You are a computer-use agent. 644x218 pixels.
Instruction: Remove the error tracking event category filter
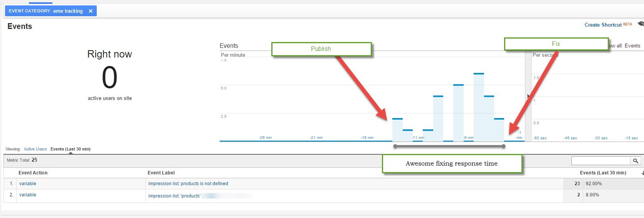coord(91,11)
